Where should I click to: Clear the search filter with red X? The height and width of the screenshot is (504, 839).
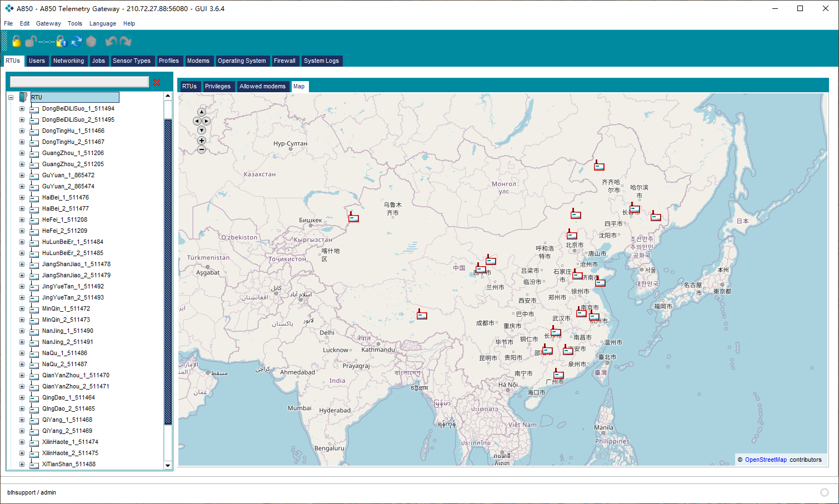157,82
